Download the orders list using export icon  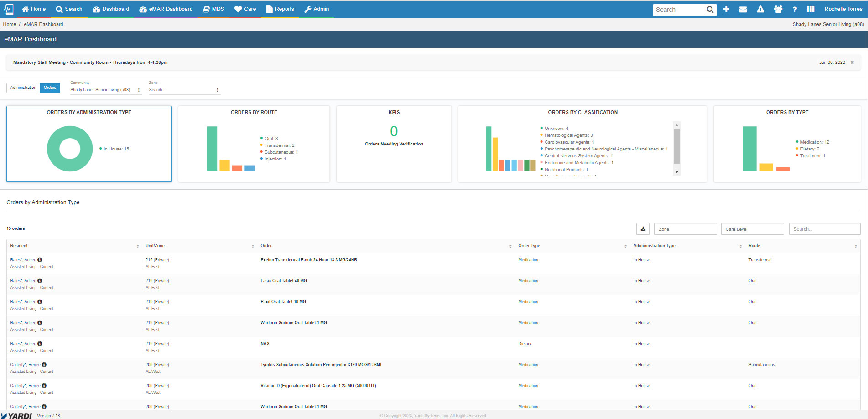pyautogui.click(x=643, y=228)
